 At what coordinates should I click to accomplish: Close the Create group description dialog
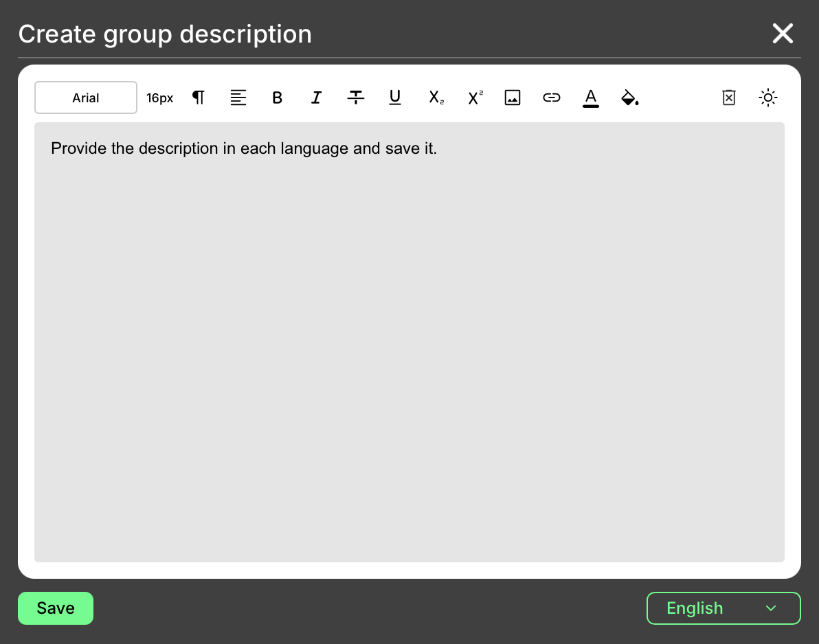coord(783,34)
